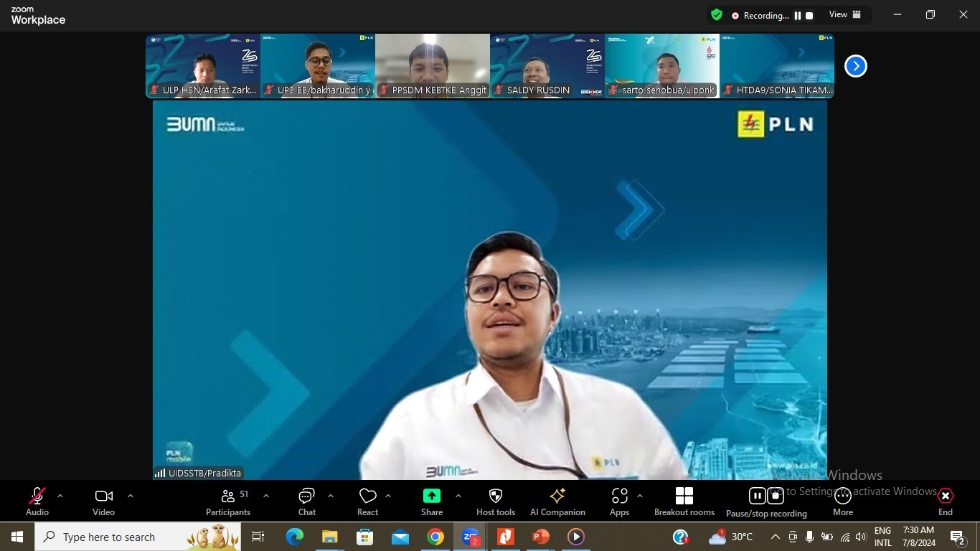Image resolution: width=980 pixels, height=551 pixels.
Task: Open the Windows notification center
Action: (x=958, y=537)
